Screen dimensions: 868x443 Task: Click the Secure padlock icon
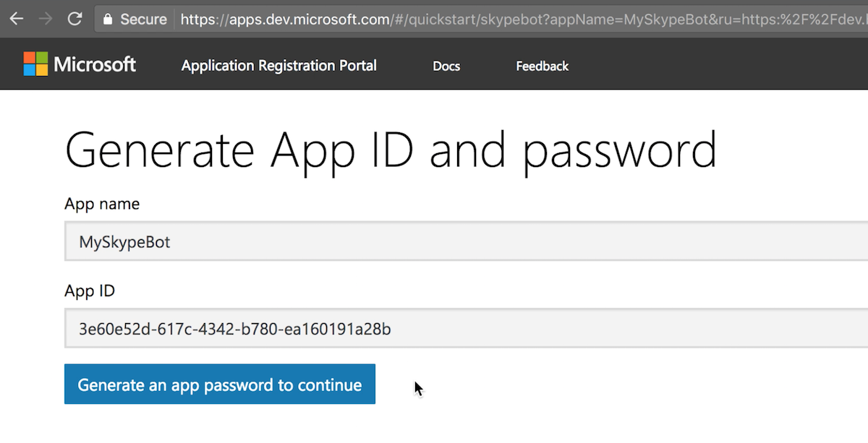coord(108,19)
